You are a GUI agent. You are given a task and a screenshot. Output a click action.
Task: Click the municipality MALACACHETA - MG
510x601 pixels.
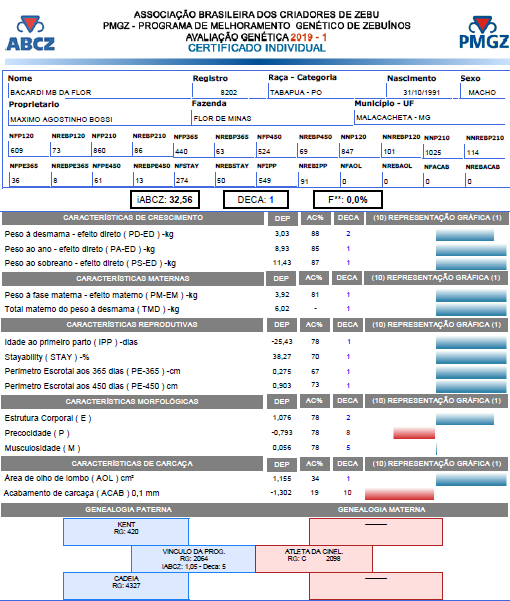click(x=393, y=117)
